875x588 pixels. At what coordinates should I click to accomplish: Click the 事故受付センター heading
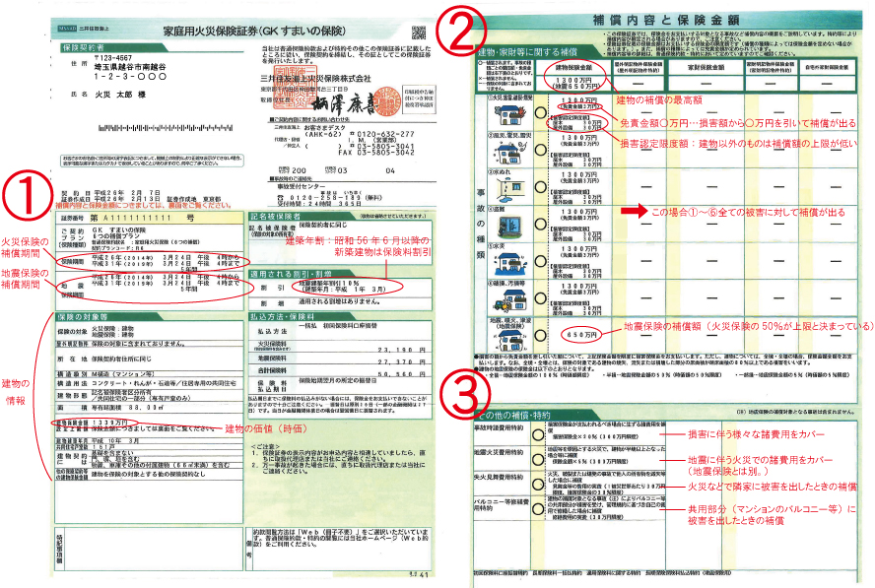[302, 187]
